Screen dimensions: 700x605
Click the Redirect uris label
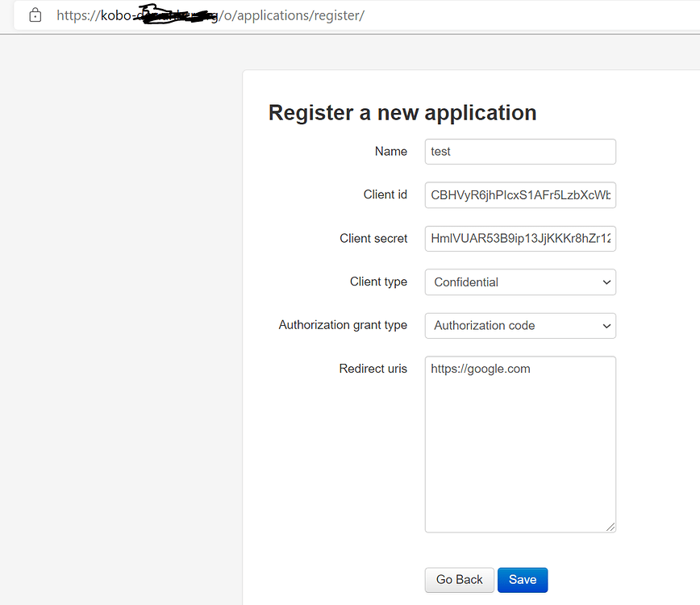pos(373,369)
